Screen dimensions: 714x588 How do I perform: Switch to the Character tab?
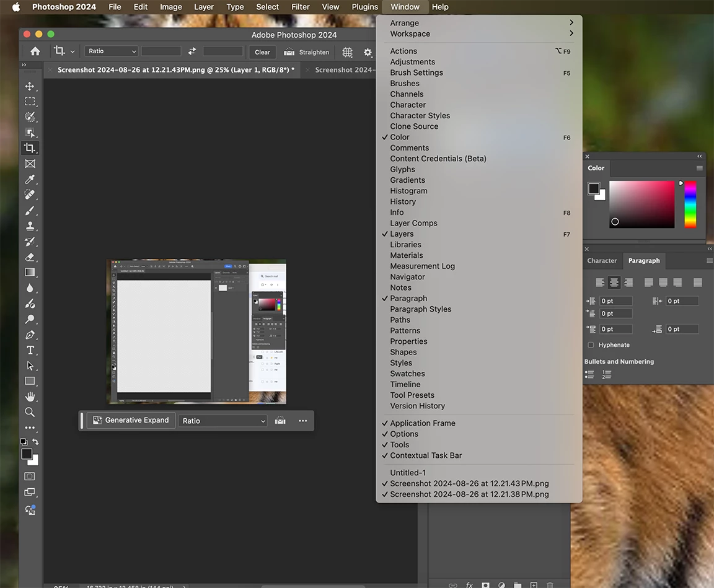tap(602, 261)
